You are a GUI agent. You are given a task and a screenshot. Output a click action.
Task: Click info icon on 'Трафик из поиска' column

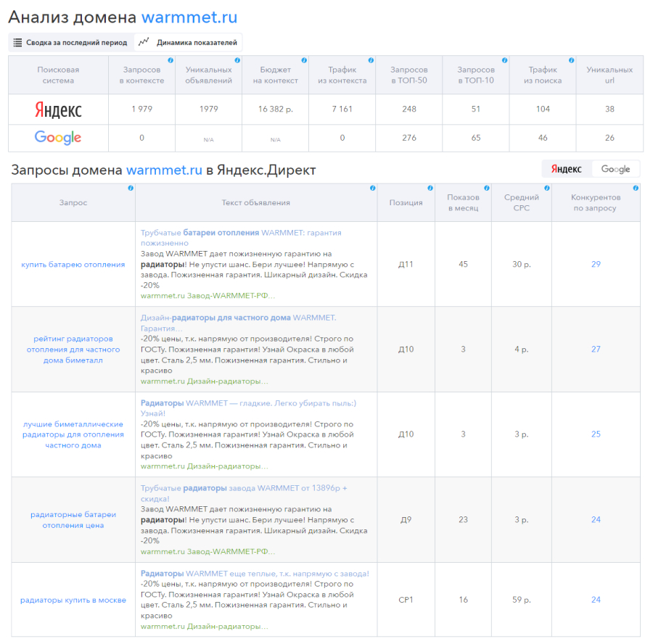(572, 61)
